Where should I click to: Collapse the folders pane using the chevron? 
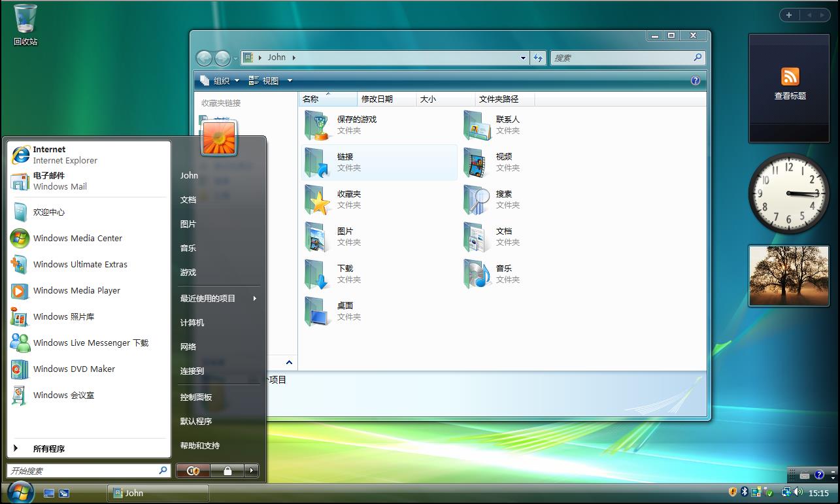[x=289, y=362]
